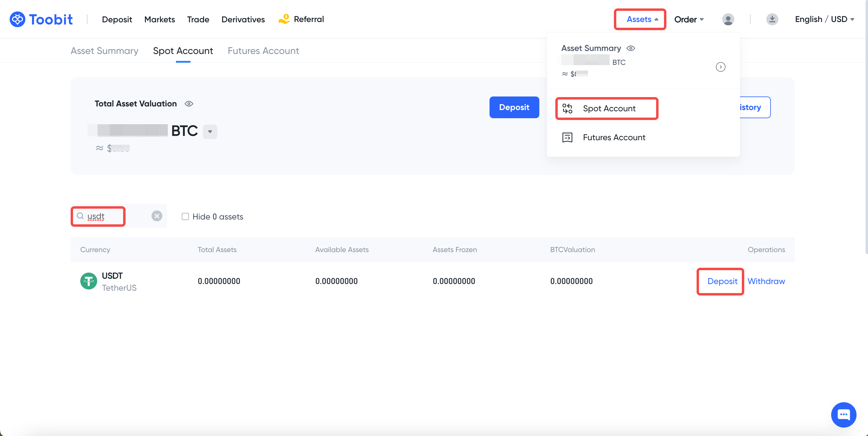Toggle Total Asset Valuation eye visibility
The width and height of the screenshot is (868, 436).
[189, 104]
